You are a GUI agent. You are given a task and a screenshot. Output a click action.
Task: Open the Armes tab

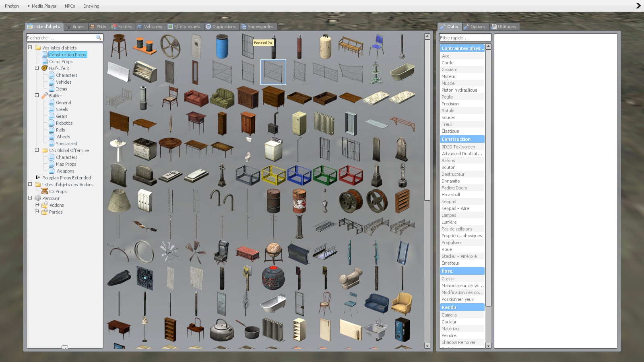coord(75,27)
